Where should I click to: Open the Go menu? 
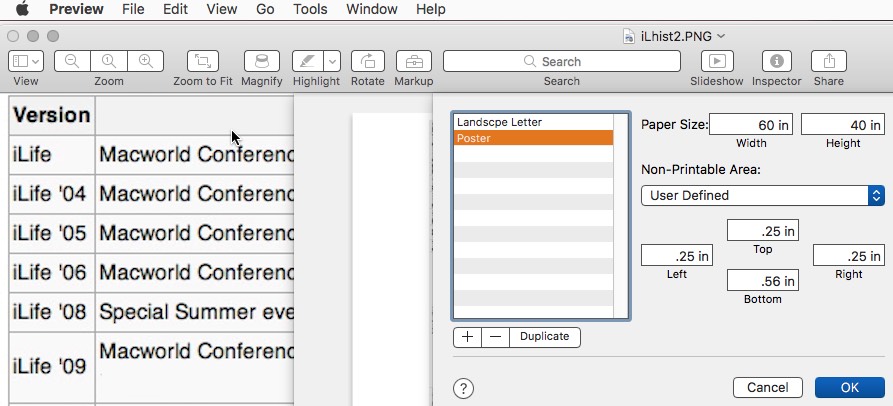point(265,9)
